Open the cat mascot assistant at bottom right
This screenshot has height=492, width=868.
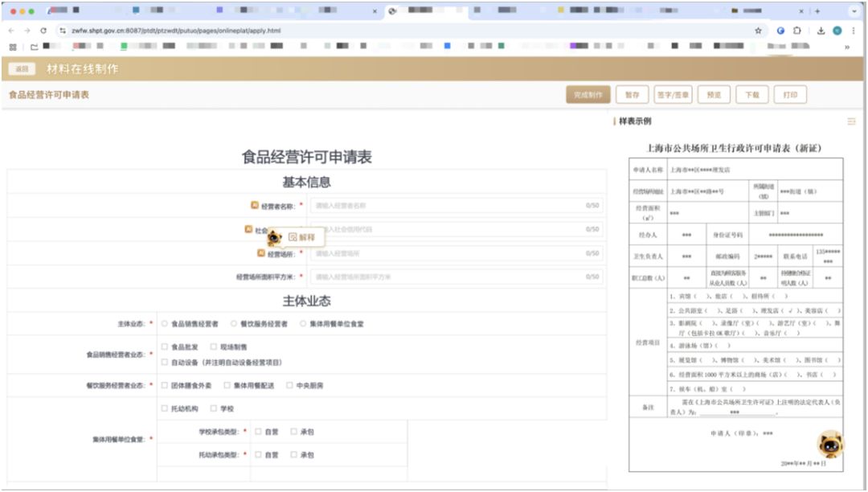point(830,443)
